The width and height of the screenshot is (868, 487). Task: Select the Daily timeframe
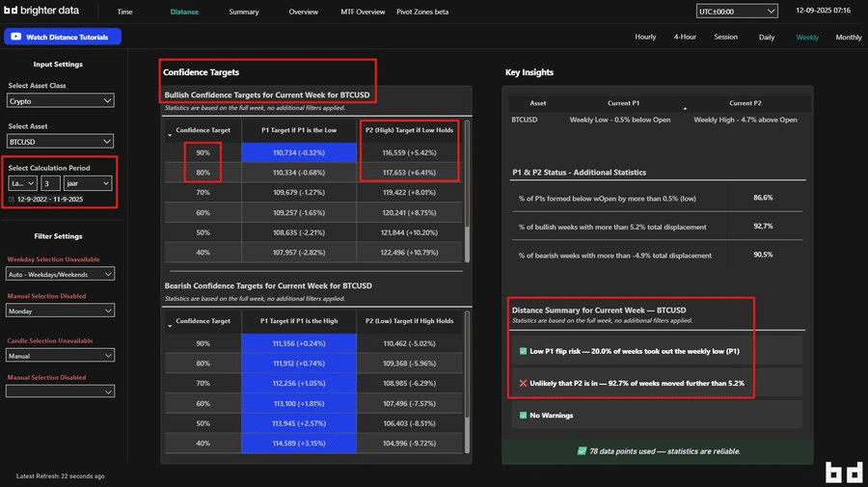[766, 37]
